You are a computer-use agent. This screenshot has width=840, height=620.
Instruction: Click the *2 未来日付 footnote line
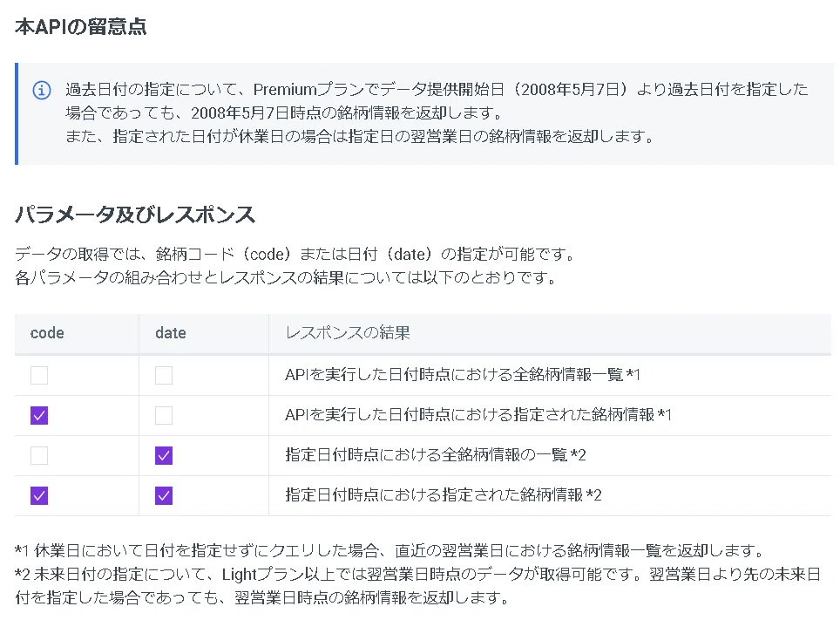click(418, 586)
